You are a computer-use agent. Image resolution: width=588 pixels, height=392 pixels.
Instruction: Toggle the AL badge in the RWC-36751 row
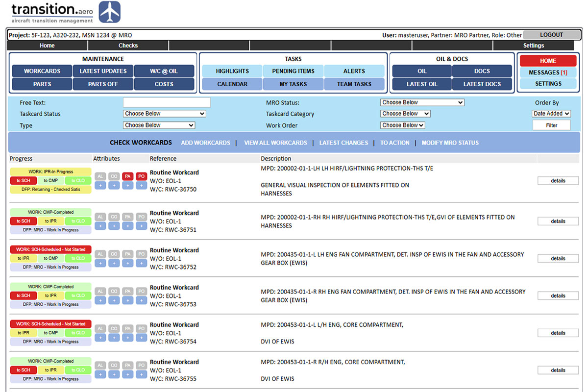tap(100, 217)
